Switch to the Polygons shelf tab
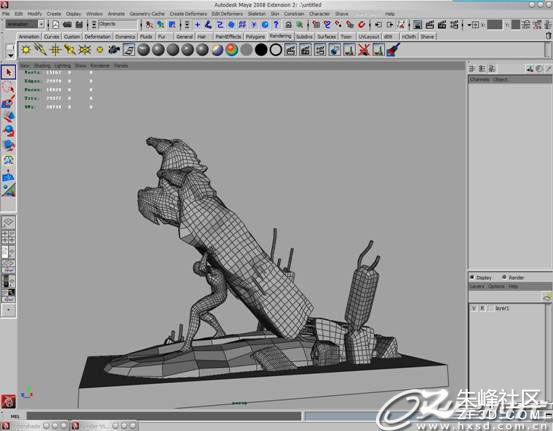This screenshot has width=553, height=431. coord(255,37)
